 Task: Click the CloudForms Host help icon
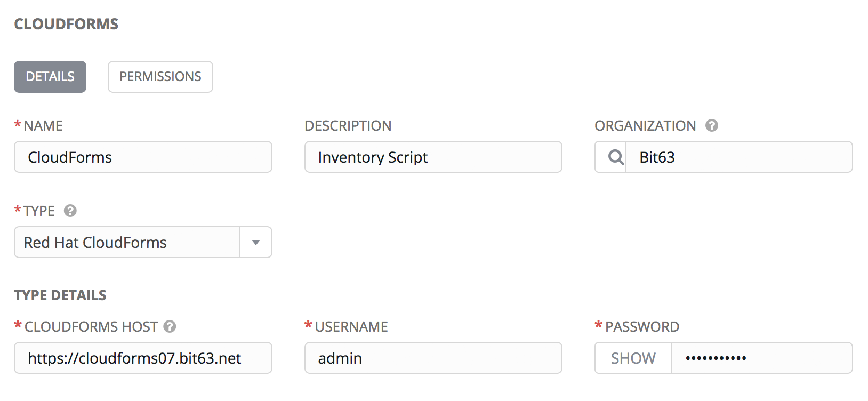tap(170, 326)
